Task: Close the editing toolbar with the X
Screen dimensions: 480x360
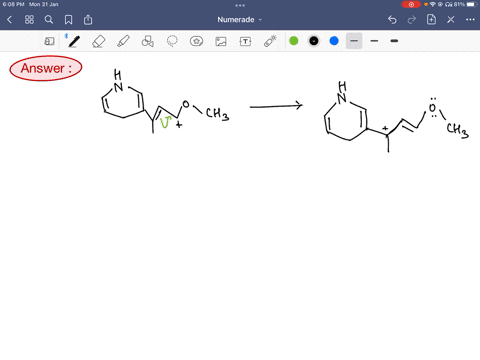Action: point(451,20)
